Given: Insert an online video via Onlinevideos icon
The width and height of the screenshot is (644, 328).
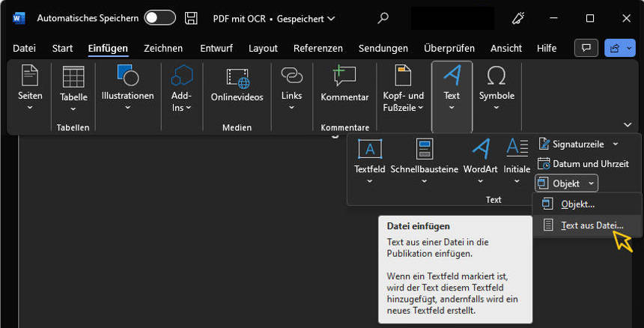Looking at the screenshot, I should click(237, 78).
